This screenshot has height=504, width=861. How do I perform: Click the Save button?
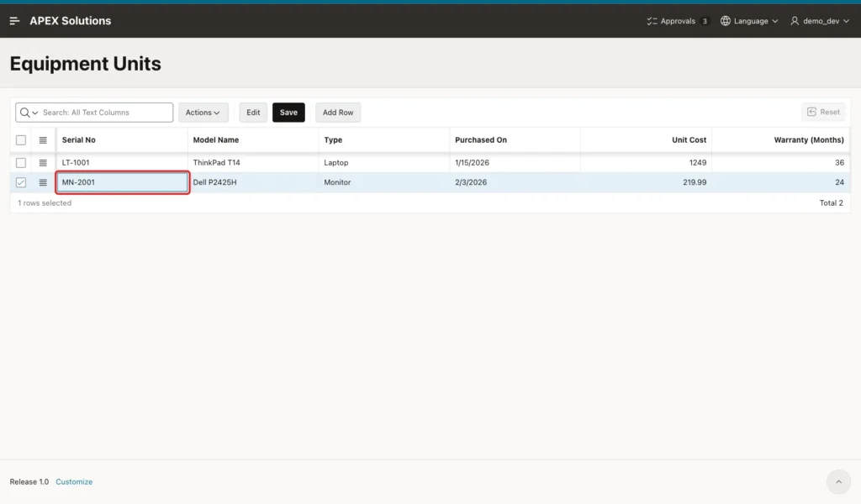click(x=288, y=113)
